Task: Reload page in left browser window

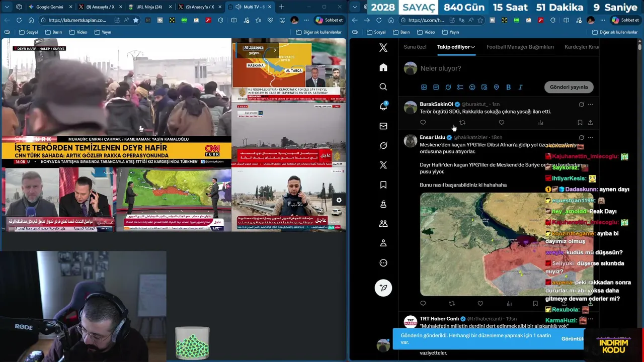Action: tap(19, 20)
